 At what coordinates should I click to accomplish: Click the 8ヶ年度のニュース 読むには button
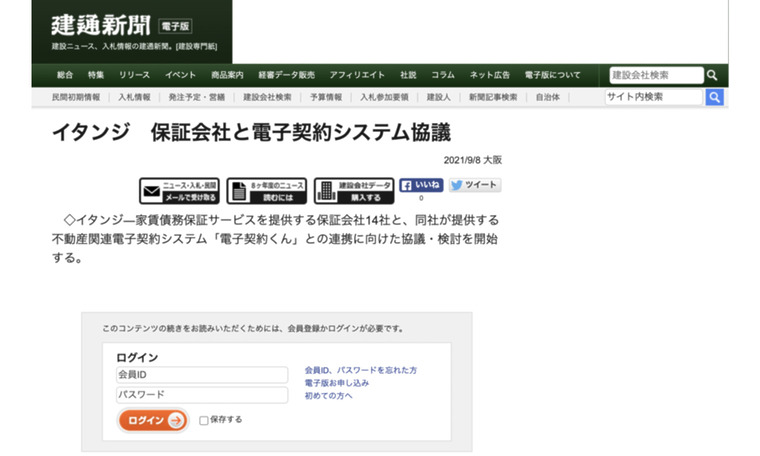[x=265, y=190]
